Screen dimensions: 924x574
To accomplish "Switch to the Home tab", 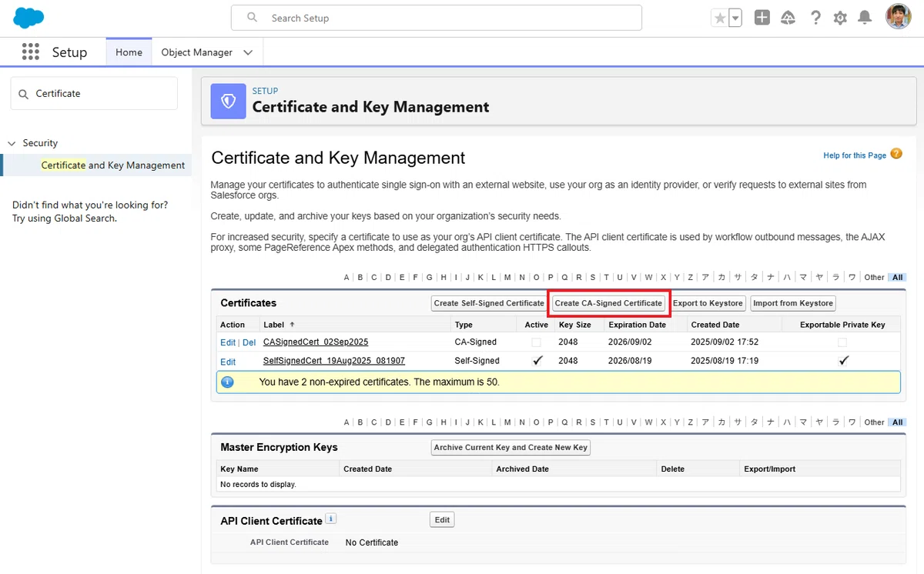I will point(129,52).
